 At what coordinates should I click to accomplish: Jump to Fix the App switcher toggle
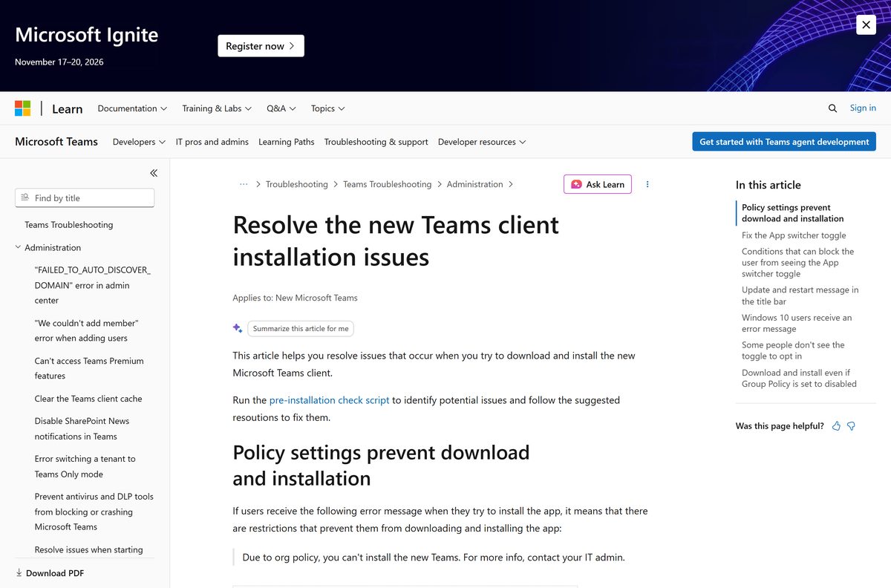pyautogui.click(x=794, y=235)
